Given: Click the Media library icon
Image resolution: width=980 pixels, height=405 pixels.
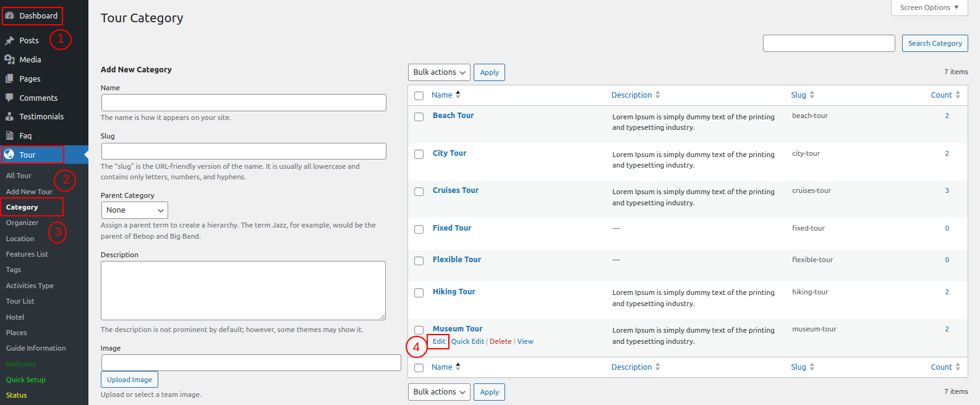Looking at the screenshot, I should (x=9, y=60).
